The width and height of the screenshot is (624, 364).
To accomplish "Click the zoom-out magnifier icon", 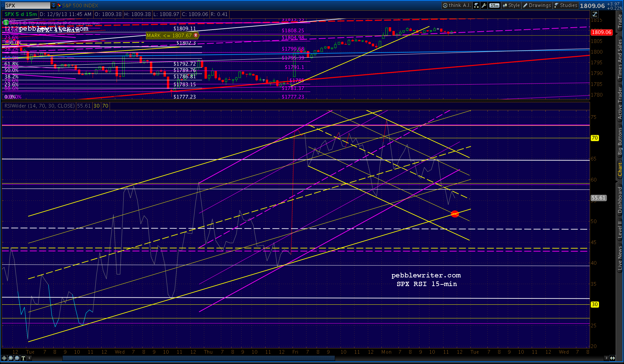I will click(17, 359).
